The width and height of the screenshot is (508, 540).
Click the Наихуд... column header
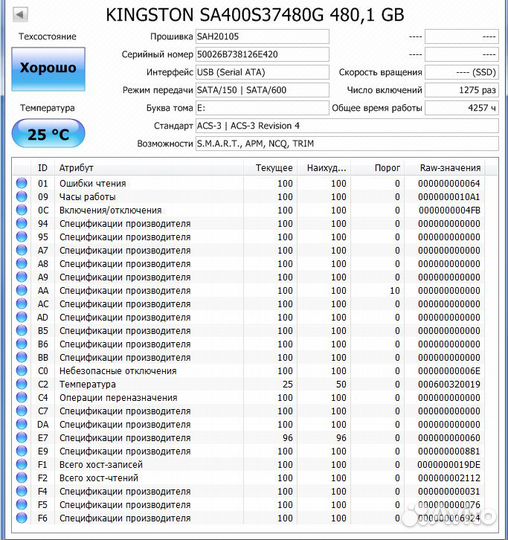pyautogui.click(x=324, y=168)
